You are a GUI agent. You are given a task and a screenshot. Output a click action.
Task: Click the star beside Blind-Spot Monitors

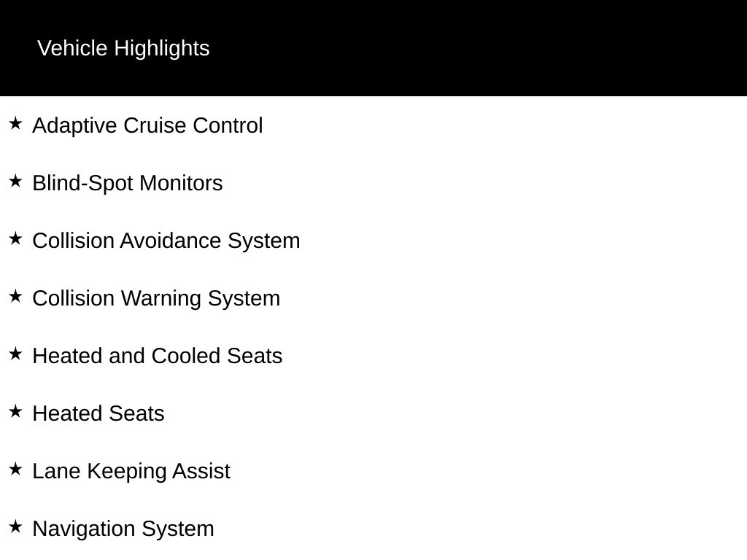coord(15,181)
